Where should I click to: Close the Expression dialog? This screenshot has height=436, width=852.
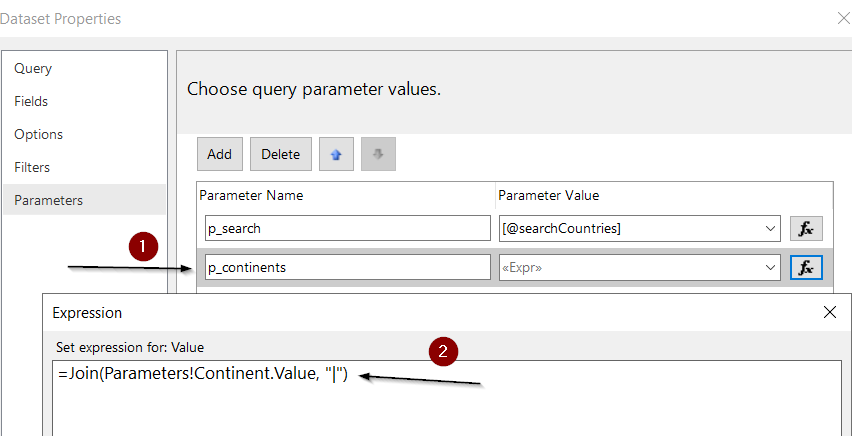(x=830, y=313)
